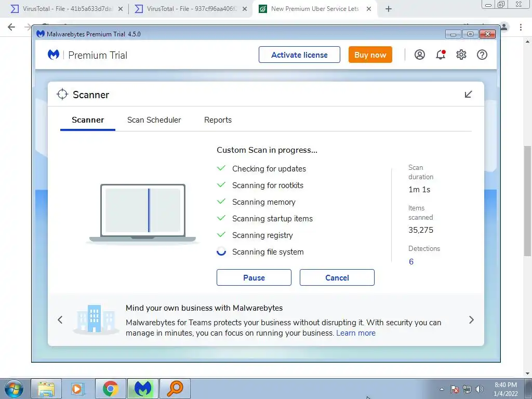Click the scan duration value 1m 1s
This screenshot has width=532, height=399.
point(419,190)
